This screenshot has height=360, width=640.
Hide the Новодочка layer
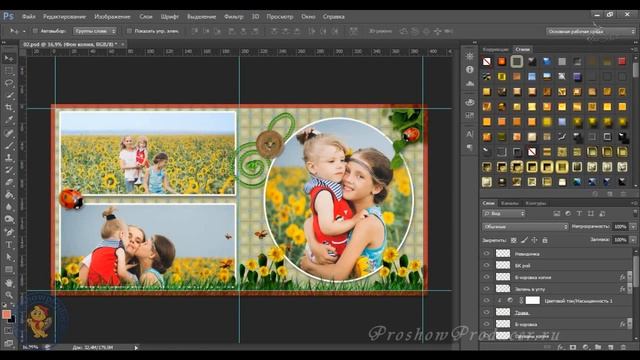coord(487,253)
